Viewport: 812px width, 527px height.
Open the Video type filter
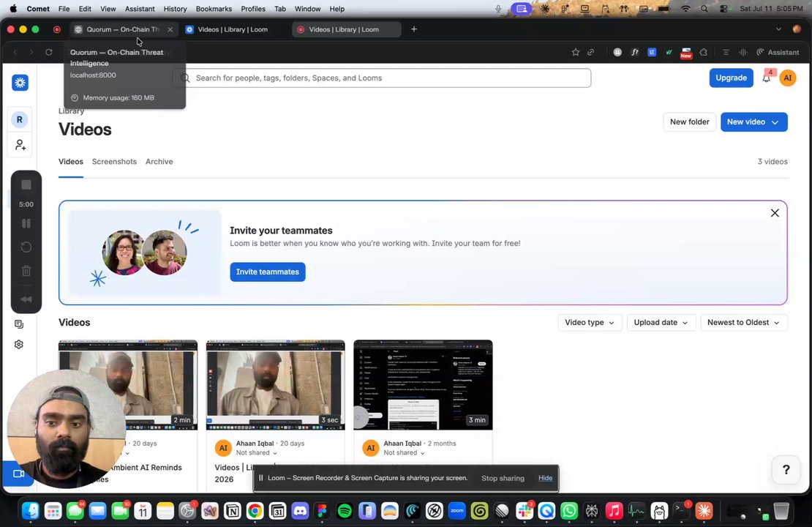tap(590, 322)
